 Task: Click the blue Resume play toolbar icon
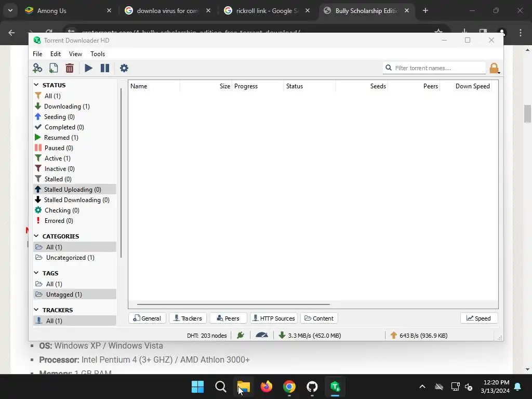pyautogui.click(x=88, y=68)
